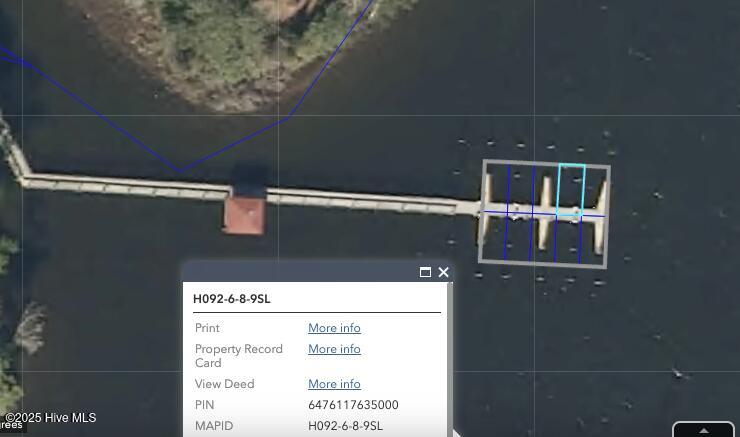Maximize the parcel info popup
Viewport: 740px width, 437px height.
click(x=425, y=272)
